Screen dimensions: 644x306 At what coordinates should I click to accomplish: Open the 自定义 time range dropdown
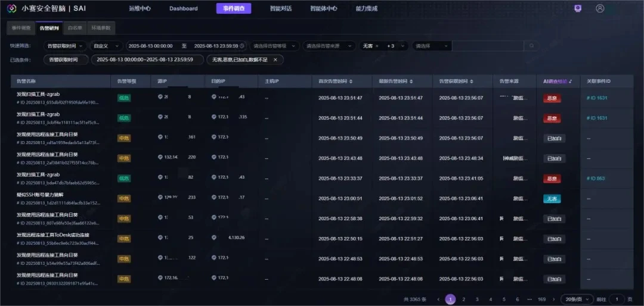tap(106, 46)
